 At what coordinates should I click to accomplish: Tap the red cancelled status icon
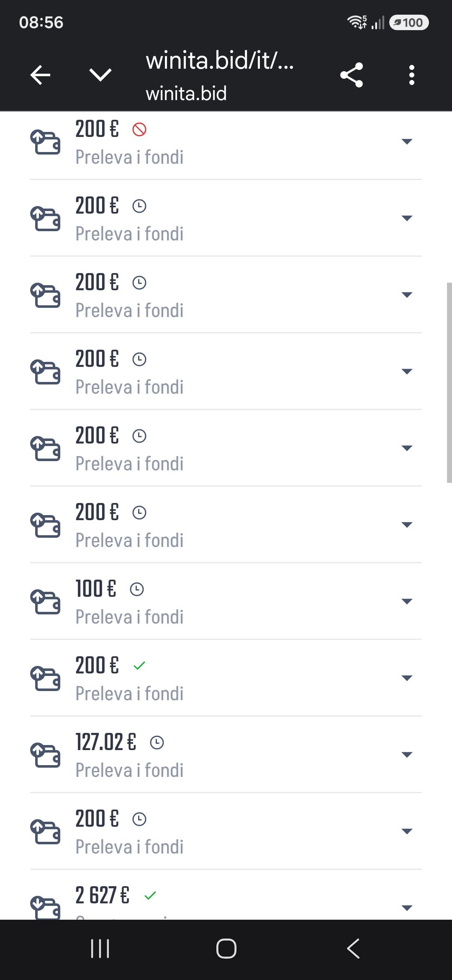pos(139,129)
